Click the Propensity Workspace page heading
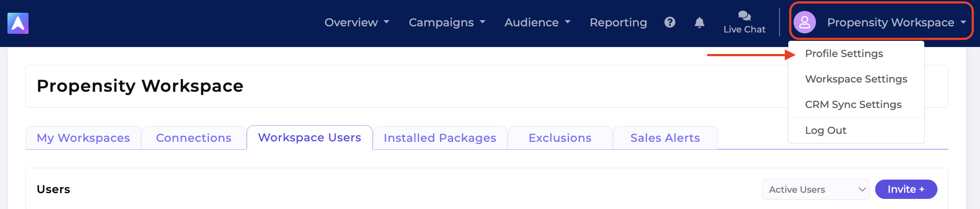This screenshot has width=980, height=209. point(140,86)
